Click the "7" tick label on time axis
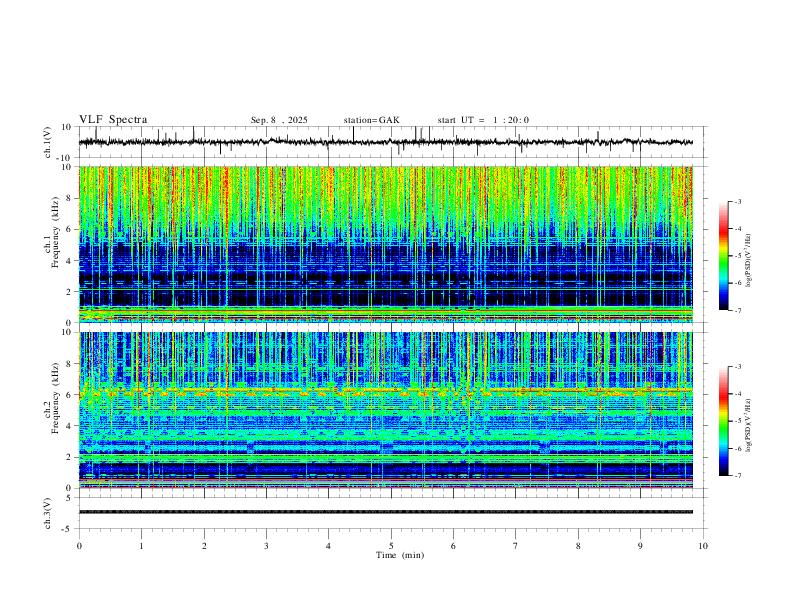Screen dimensions: 792x612 [x=516, y=546]
